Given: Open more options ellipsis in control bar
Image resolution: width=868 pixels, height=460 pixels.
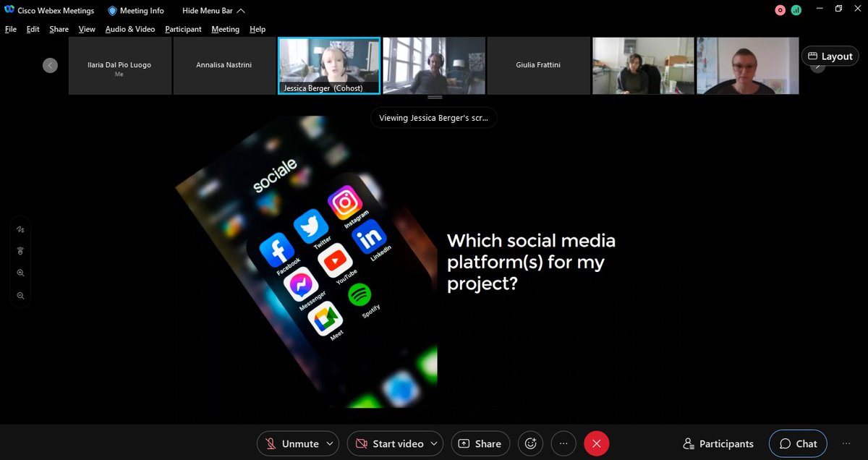Looking at the screenshot, I should click(563, 443).
